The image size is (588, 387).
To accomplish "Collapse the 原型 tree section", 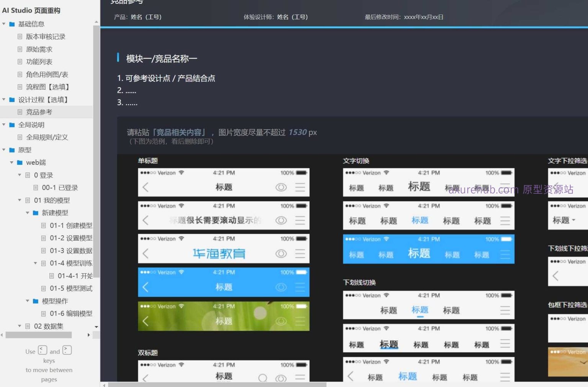I will point(4,150).
